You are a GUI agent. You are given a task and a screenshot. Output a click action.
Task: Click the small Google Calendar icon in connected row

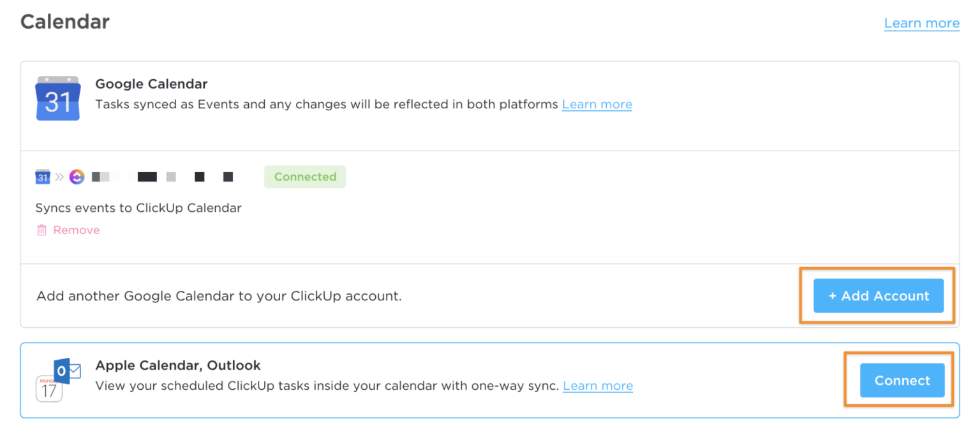43,177
